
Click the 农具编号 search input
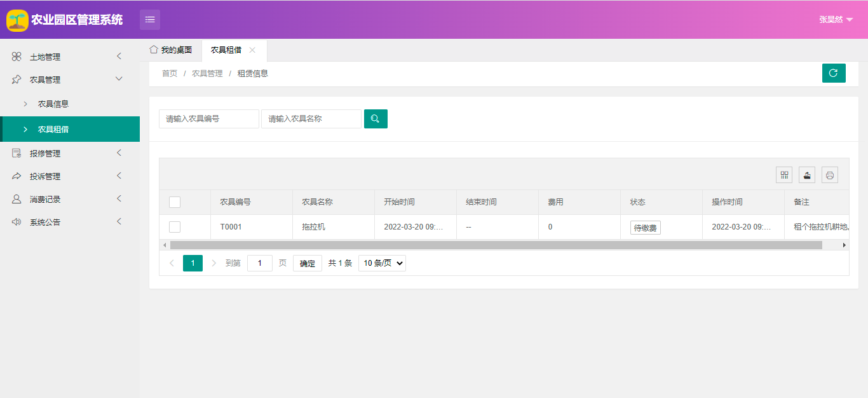[x=209, y=119]
